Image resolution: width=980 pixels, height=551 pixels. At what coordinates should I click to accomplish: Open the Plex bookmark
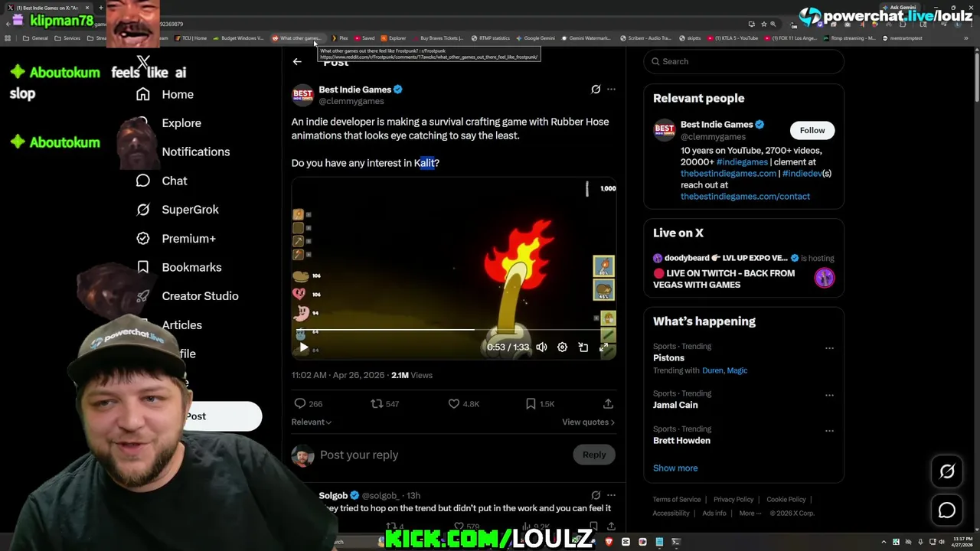(x=340, y=38)
